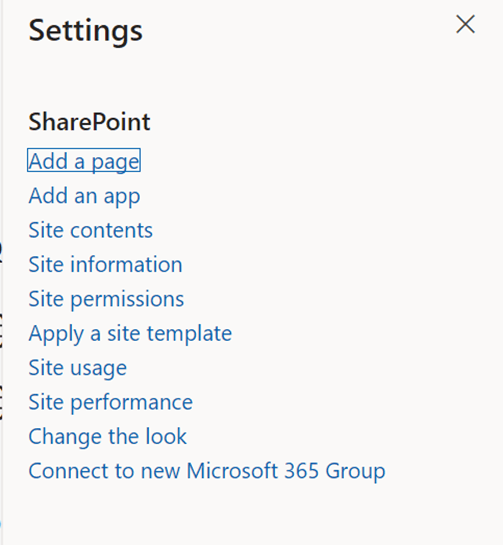Screen dimensions: 503x545
Task: Open Site information
Action: tap(105, 264)
